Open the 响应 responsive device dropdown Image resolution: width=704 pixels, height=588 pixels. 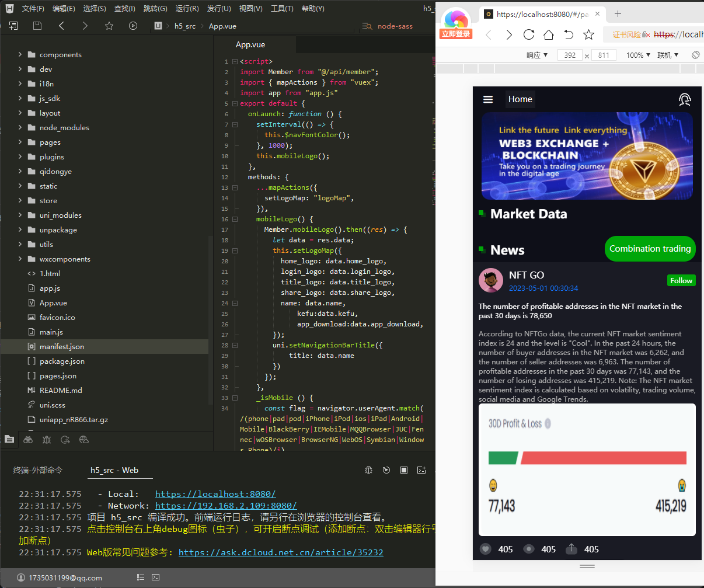pos(537,55)
